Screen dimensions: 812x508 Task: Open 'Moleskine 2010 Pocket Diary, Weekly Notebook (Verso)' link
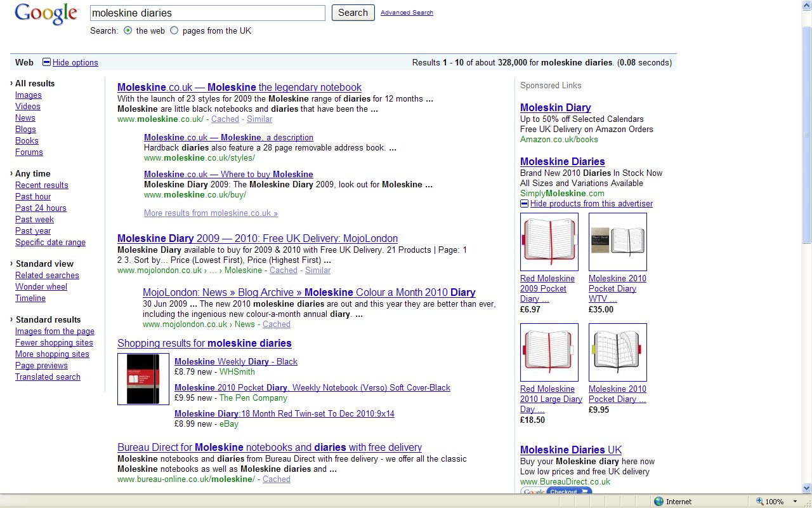pyautogui.click(x=312, y=388)
